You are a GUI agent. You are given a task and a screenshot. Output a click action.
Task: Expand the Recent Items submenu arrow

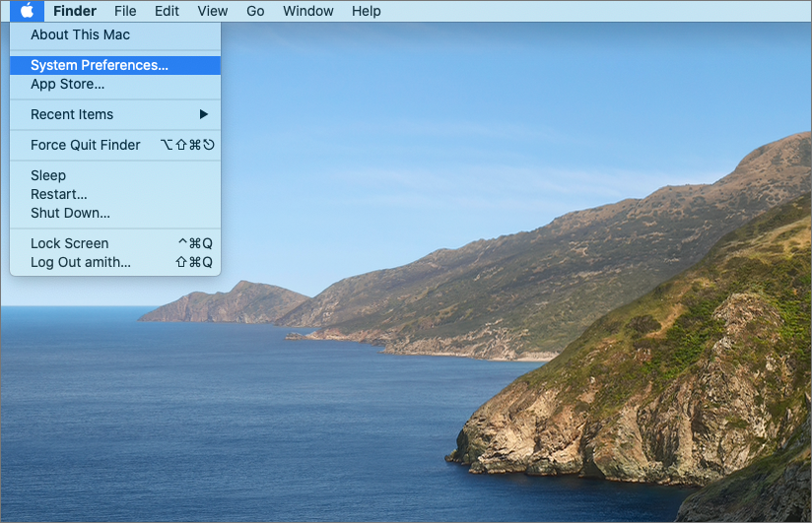tap(203, 114)
